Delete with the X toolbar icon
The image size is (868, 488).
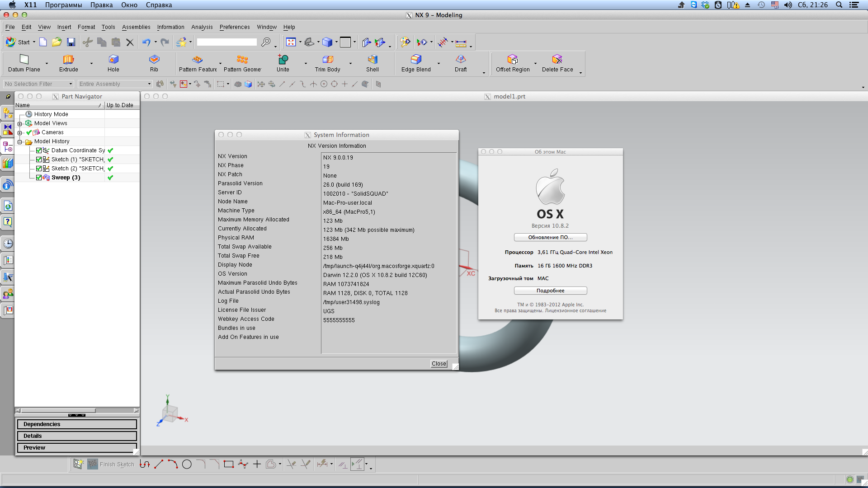pos(130,42)
